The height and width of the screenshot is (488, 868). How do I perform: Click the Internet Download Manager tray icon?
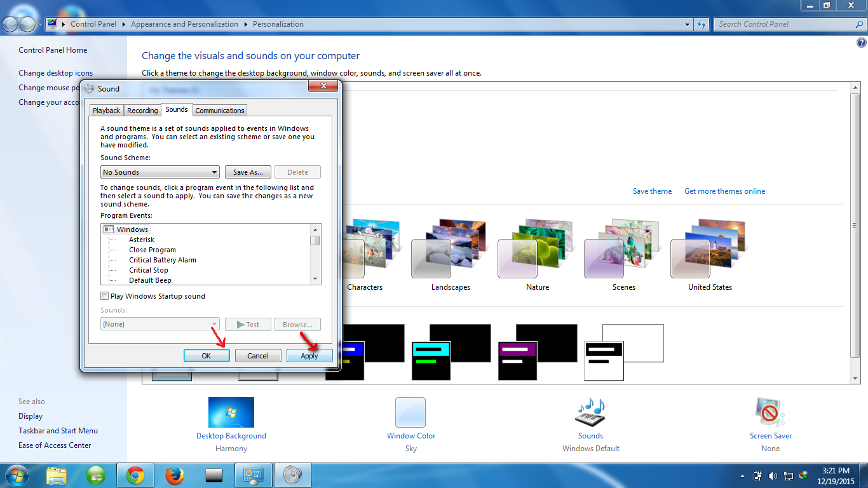point(804,475)
